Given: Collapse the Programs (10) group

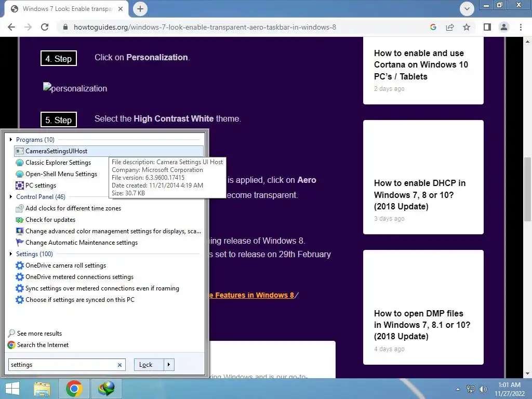Looking at the screenshot, I should (11, 139).
